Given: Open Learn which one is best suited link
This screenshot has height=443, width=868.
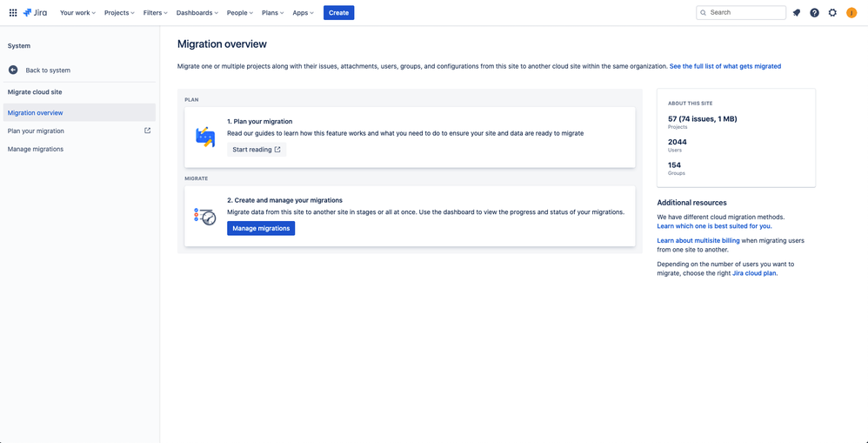Looking at the screenshot, I should pos(714,226).
